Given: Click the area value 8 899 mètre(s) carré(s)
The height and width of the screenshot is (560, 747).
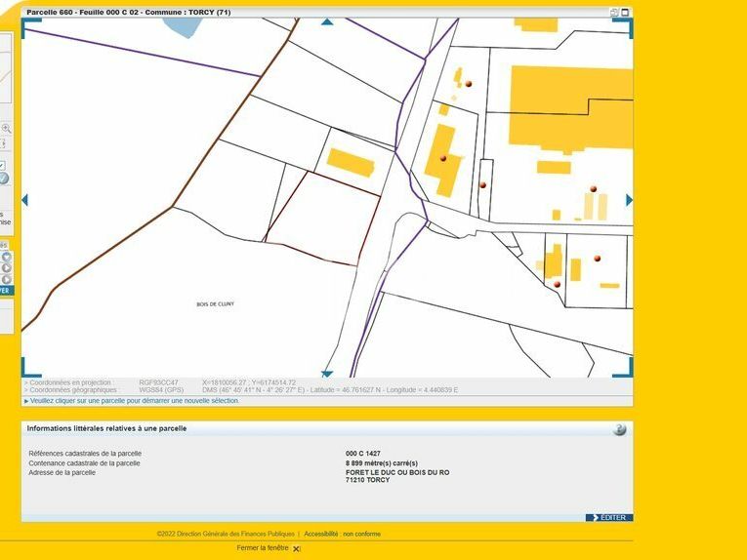Looking at the screenshot, I should click(x=382, y=463).
